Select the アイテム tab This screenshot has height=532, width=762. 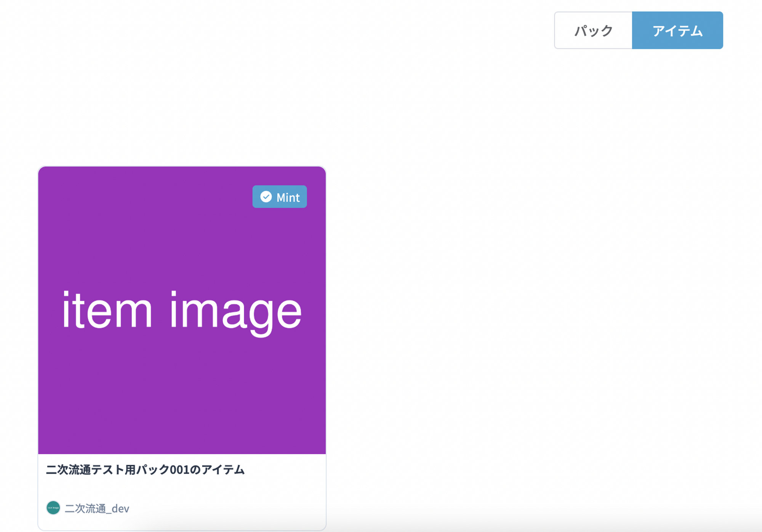677,30
